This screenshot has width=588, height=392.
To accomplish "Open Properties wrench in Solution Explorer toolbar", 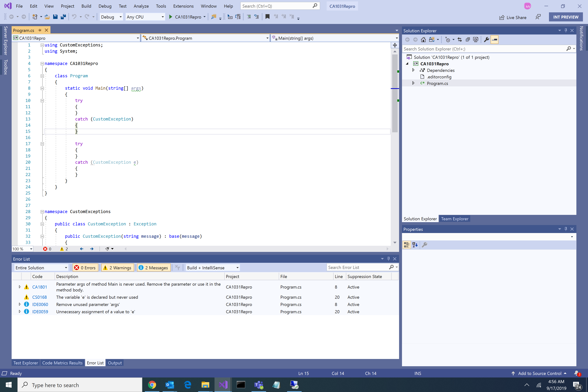I will tap(487, 40).
